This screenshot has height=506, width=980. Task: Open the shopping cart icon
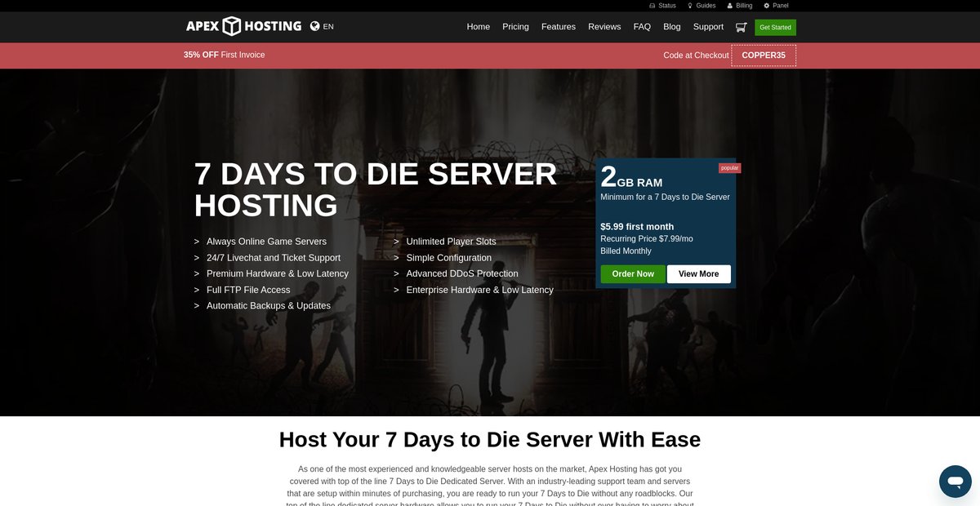[x=741, y=27]
